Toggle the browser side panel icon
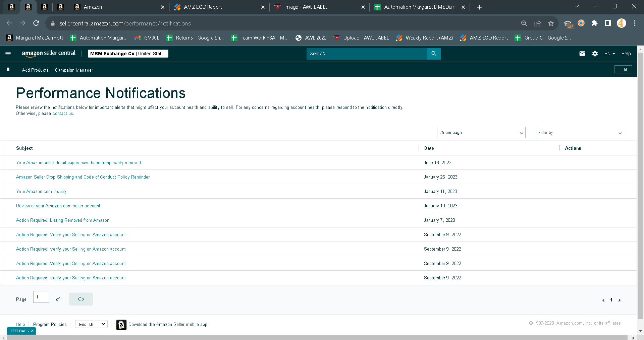The height and width of the screenshot is (340, 644). 608,23
